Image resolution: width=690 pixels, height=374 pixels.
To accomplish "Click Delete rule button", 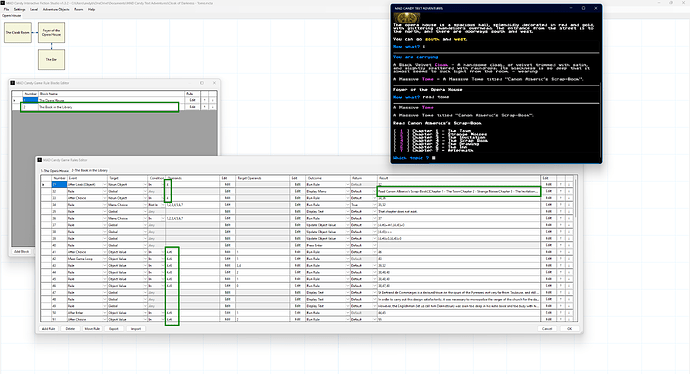I will coord(70,329).
